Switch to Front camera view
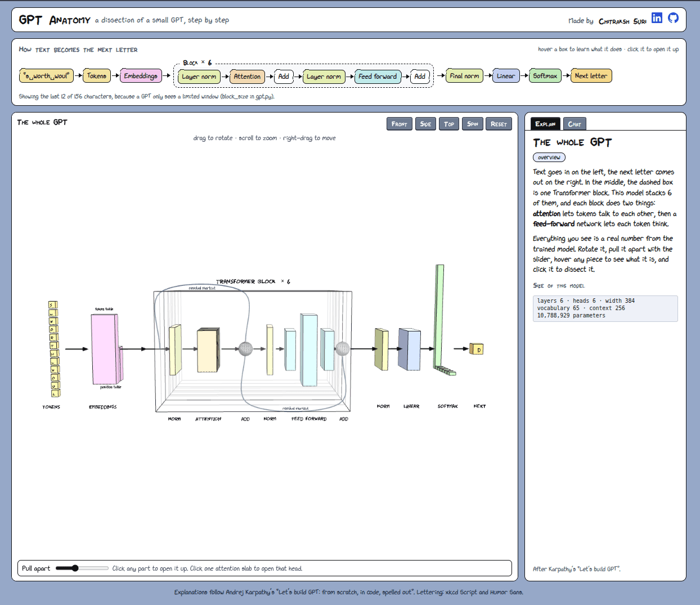 tap(400, 124)
